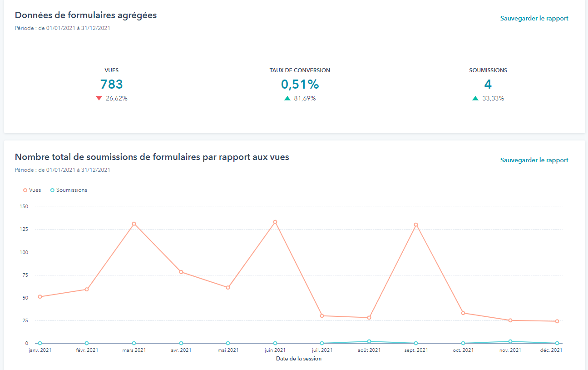Click the green up arrow under Taux de conversion
The width and height of the screenshot is (588, 370).
click(287, 98)
